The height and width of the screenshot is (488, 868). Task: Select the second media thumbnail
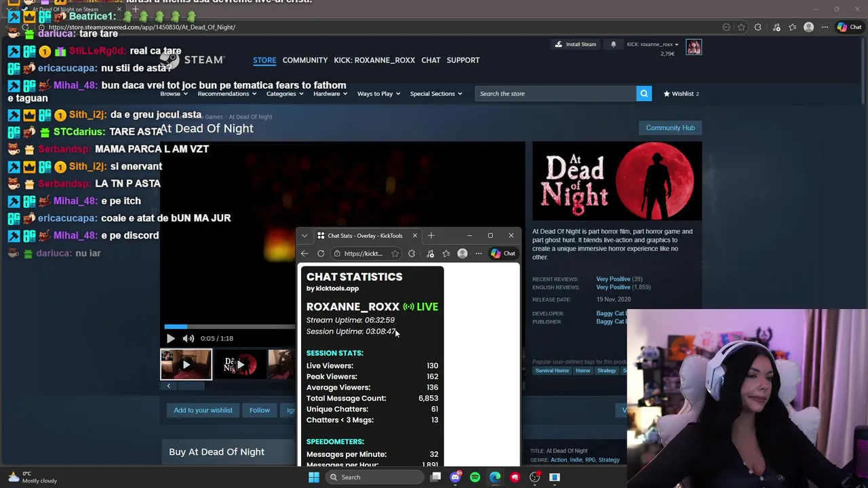pyautogui.click(x=239, y=365)
